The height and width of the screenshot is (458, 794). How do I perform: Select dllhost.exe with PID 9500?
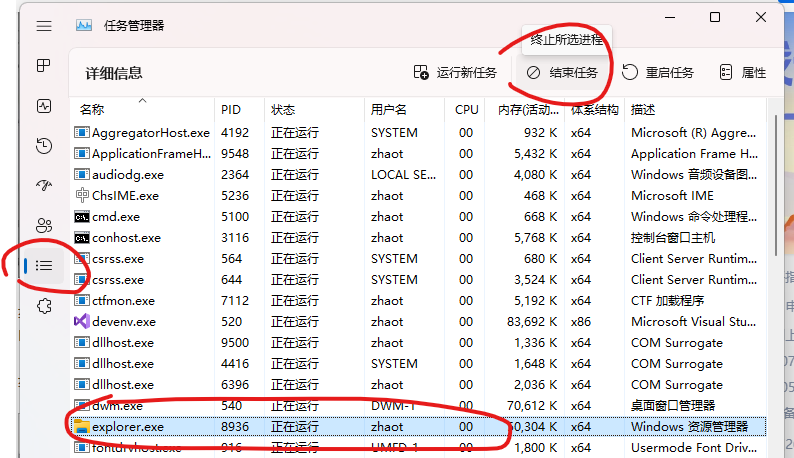point(418,343)
